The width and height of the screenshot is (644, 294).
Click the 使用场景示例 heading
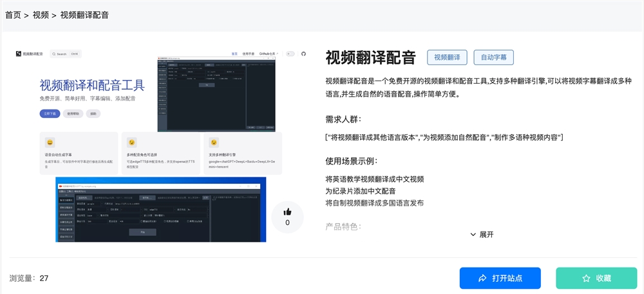click(352, 161)
